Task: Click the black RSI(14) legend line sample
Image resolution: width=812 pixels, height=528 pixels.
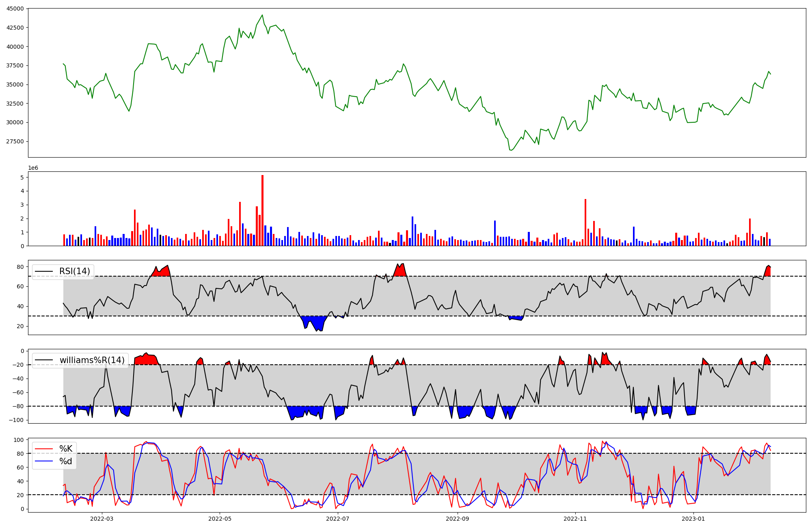Action: point(44,271)
